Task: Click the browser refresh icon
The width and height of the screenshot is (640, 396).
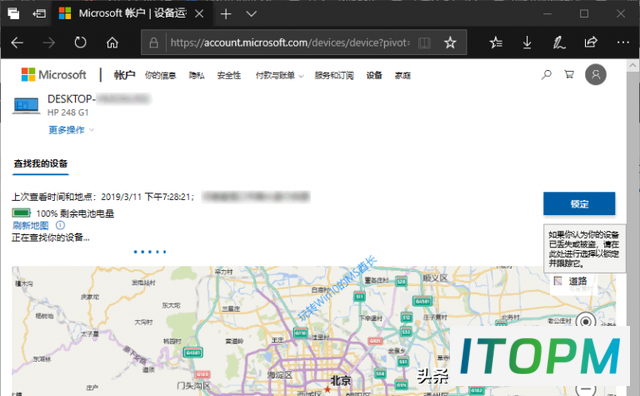Action: 80,42
